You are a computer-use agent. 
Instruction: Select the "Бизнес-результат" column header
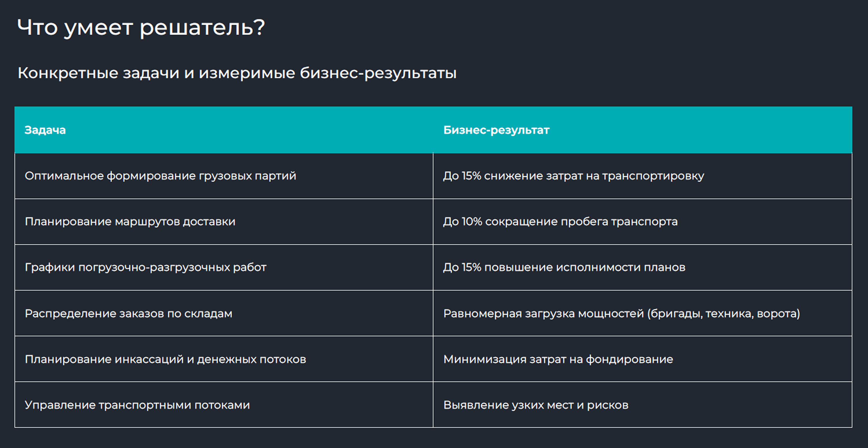(496, 130)
